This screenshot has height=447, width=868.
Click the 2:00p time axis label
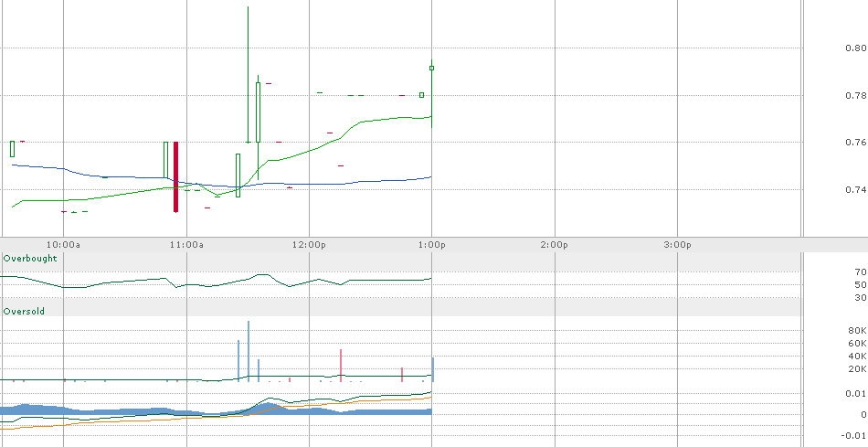(x=555, y=245)
